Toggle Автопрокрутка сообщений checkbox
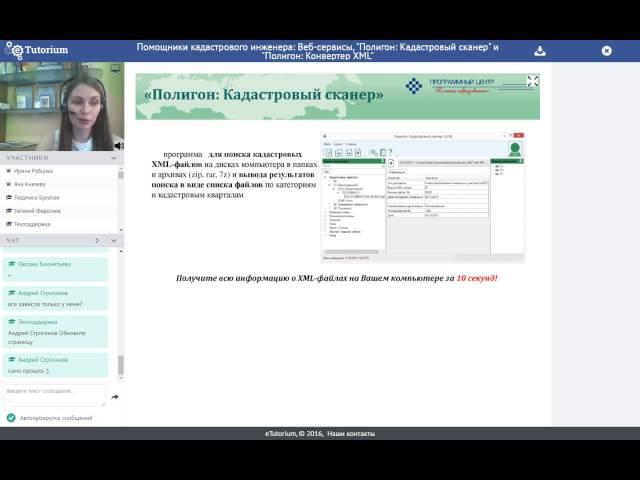This screenshot has height=480, width=640. tap(11, 418)
